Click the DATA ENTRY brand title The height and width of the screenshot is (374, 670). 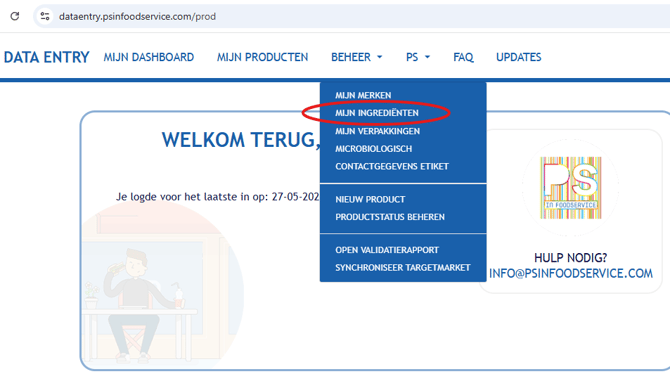[x=47, y=57]
